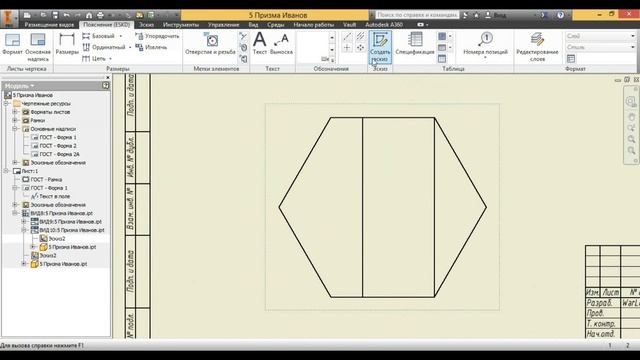Click the Undo arrow in quick access toolbar
640x360 pixels.
[67, 15]
